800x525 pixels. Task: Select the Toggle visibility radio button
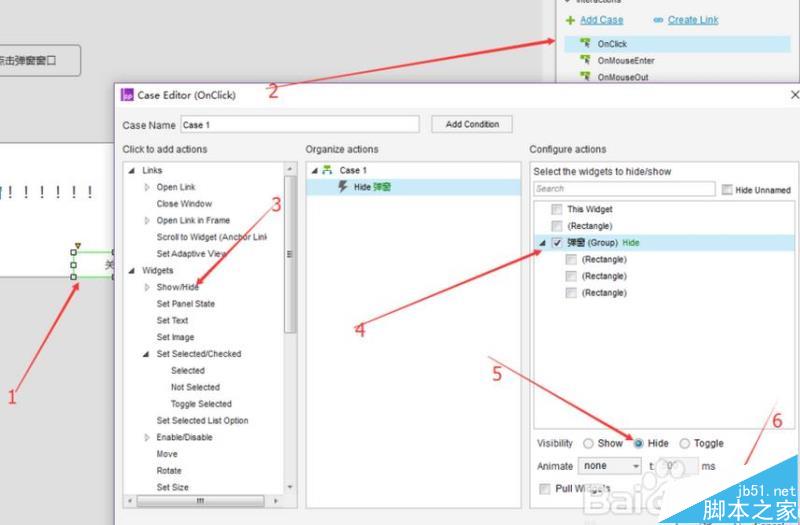point(684,443)
